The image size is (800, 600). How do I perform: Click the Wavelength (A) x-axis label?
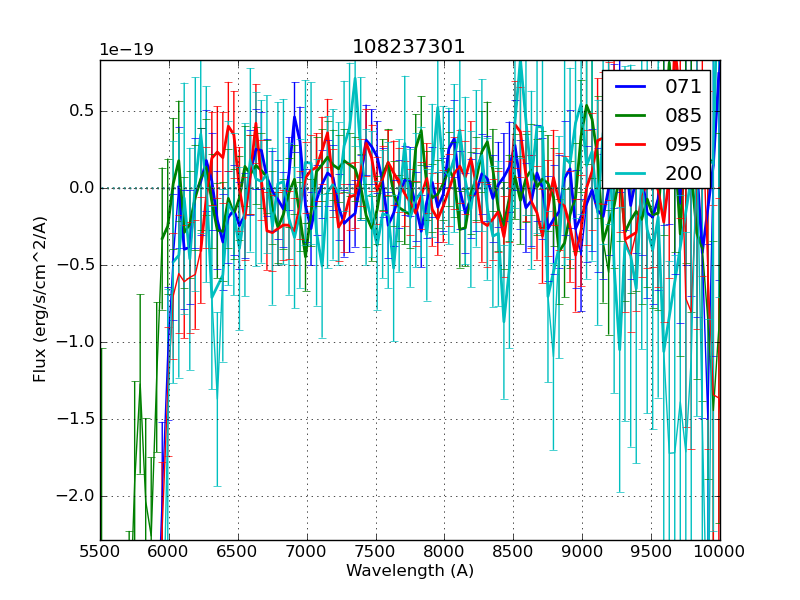[410, 571]
